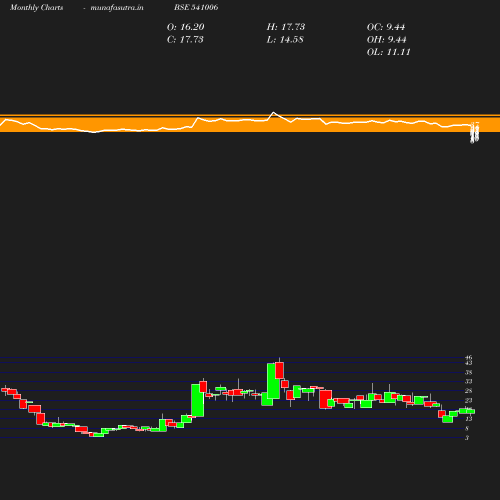Click the price axis label 3
Viewport: 500px width, 500px height.
click(x=467, y=438)
